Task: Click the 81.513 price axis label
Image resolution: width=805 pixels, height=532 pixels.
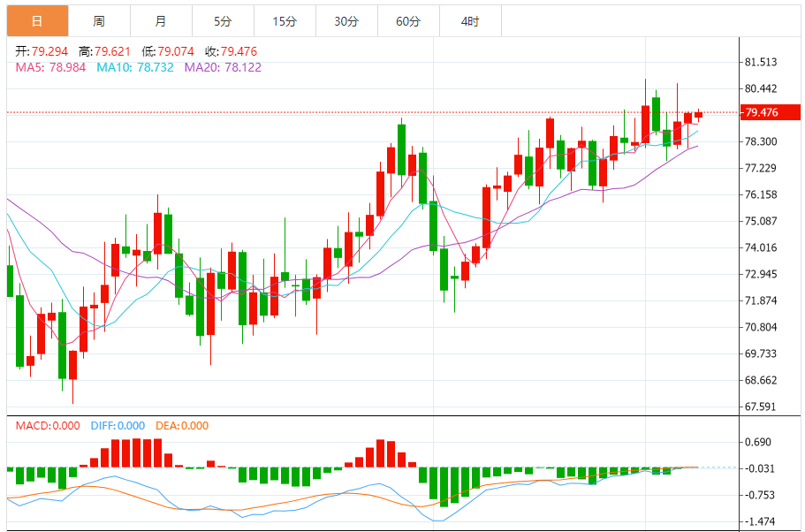Action: click(x=761, y=62)
